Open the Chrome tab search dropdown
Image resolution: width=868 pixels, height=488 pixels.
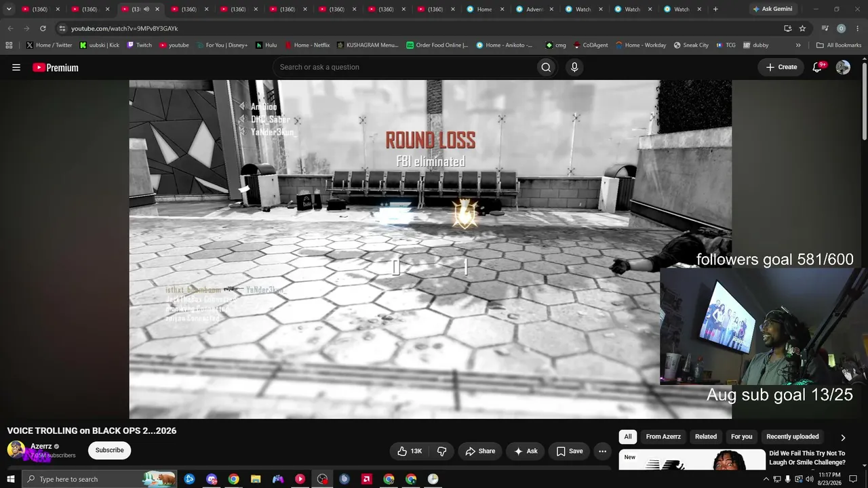[9, 9]
